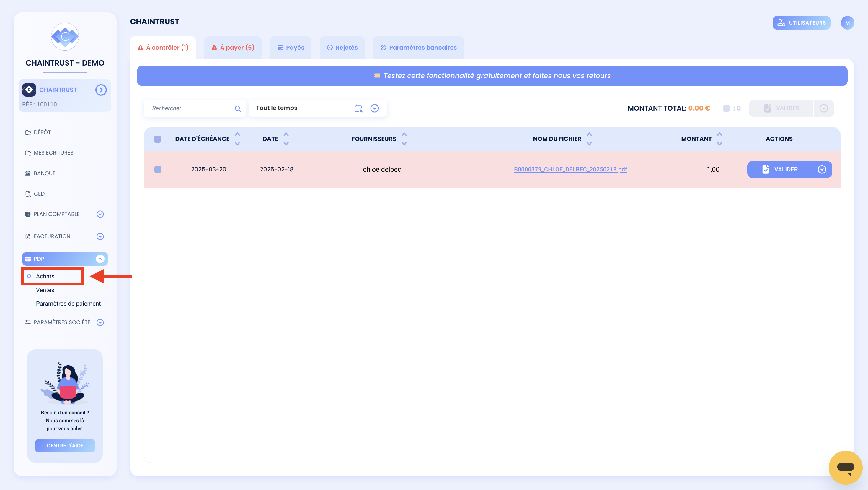Expand Paramètres Société chevron
Screen dimensions: 868x490
pyautogui.click(x=100, y=322)
